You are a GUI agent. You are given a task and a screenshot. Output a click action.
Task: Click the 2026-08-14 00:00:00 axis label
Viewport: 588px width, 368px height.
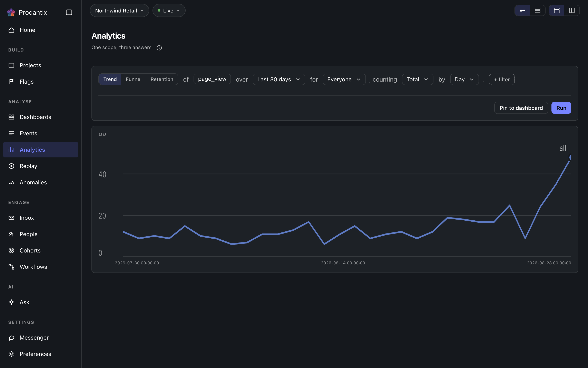(343, 263)
